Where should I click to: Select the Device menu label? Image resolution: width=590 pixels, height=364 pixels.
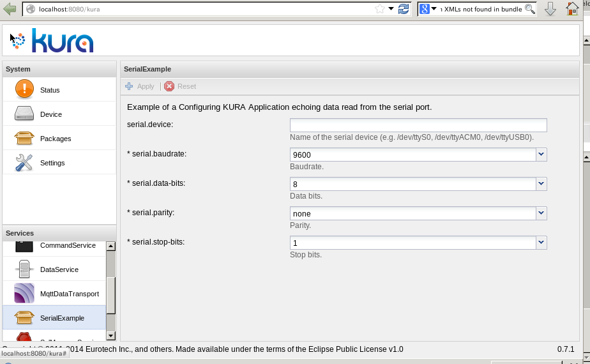[x=51, y=114]
